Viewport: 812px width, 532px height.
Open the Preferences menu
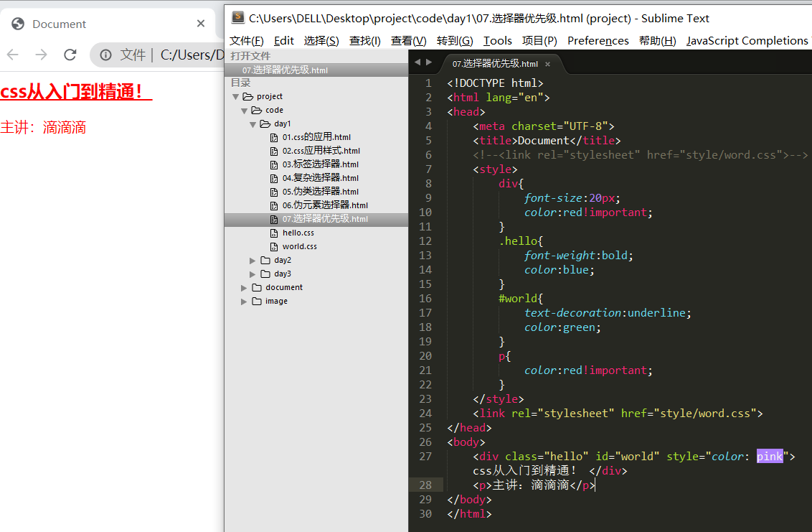[x=598, y=40]
